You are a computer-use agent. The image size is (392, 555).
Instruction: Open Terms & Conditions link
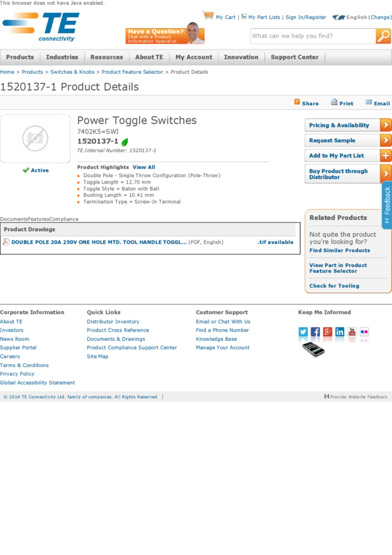pos(24,365)
